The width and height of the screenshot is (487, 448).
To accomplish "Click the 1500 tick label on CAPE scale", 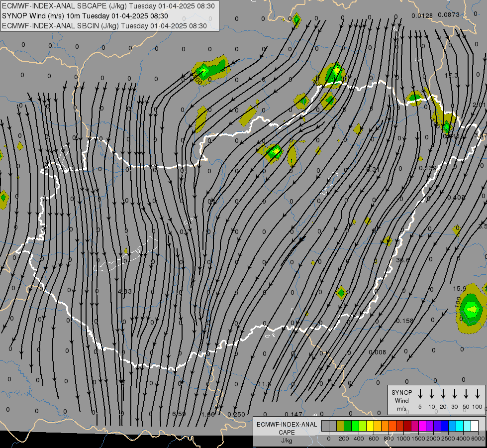I will pos(418,439).
